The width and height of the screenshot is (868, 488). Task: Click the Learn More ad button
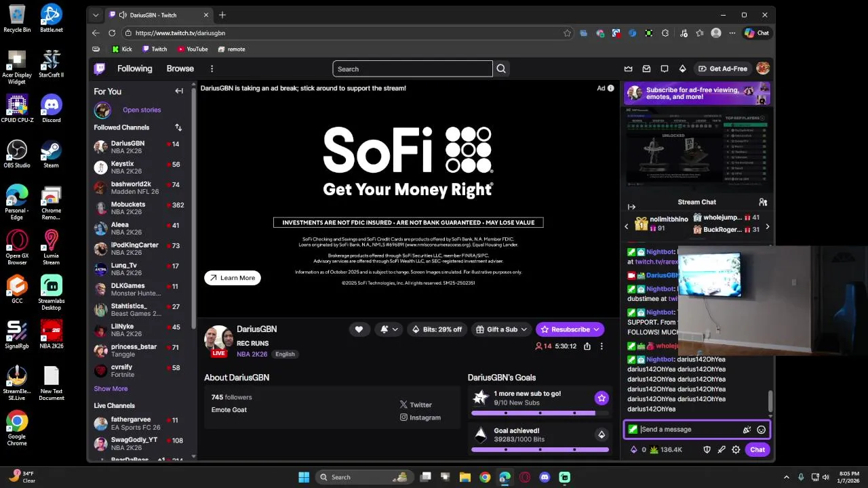click(233, 278)
